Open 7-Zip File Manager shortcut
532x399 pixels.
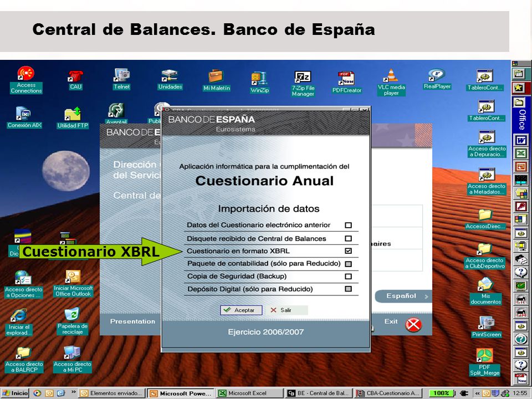click(303, 84)
